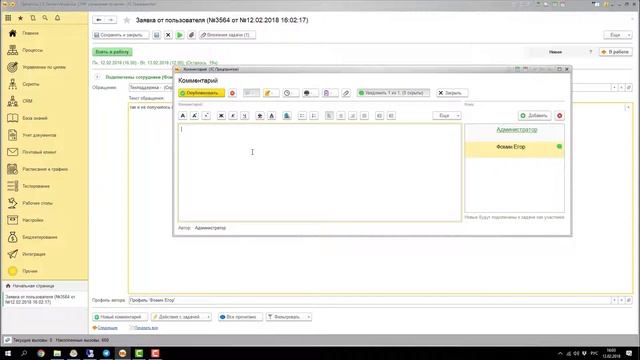This screenshot has height=360, width=640.
Task: Click the notifications bell icon in the top-left panel
Action: 58,18
